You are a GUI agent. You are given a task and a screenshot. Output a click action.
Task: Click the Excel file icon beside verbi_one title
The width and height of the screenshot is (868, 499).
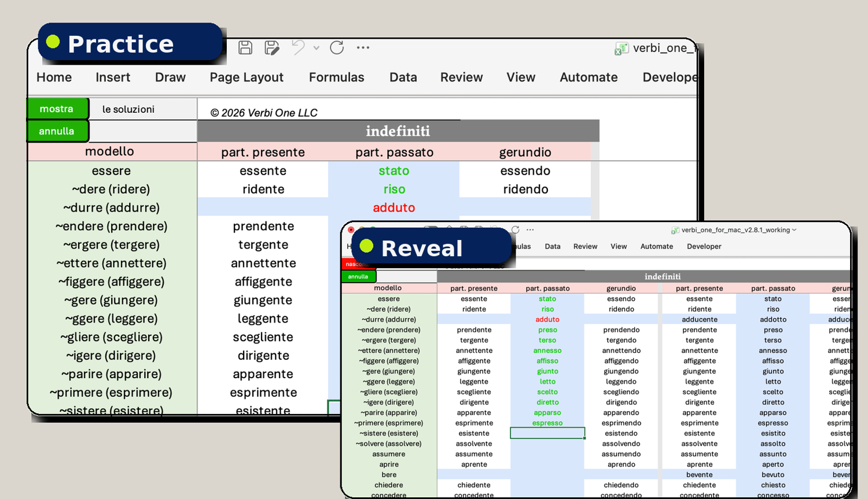click(621, 49)
